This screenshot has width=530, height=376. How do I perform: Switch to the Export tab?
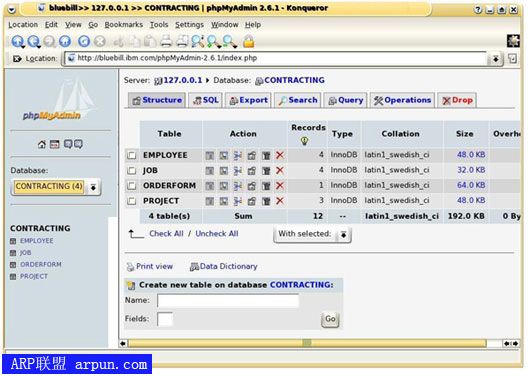pyautogui.click(x=248, y=100)
